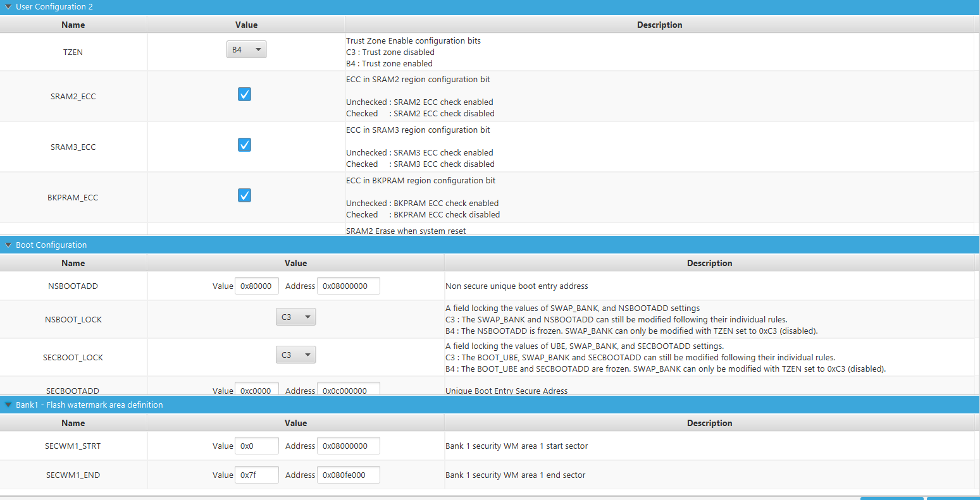The width and height of the screenshot is (980, 500).
Task: Collapse the Boot Configuration section
Action: [7, 245]
